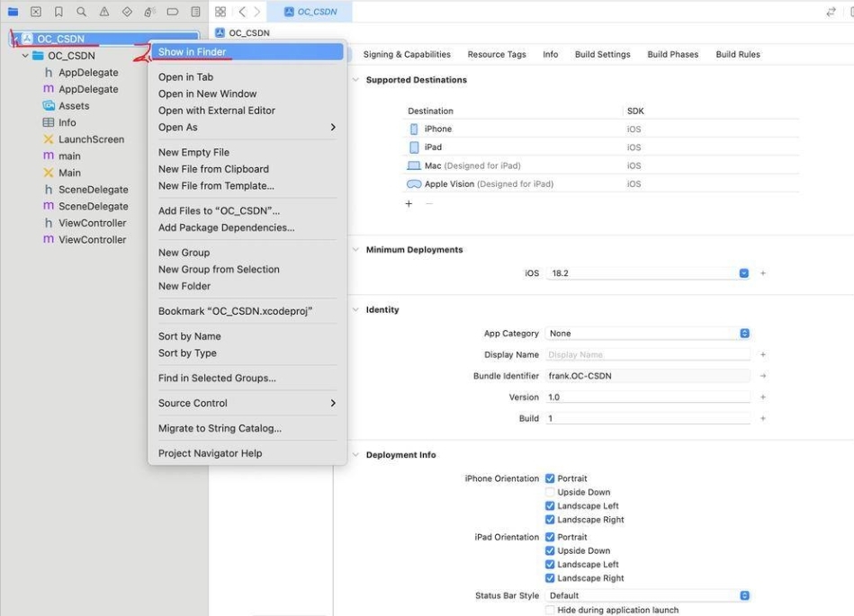Open the Bookmark navigator icon
Image resolution: width=854 pixels, height=616 pixels.
pyautogui.click(x=58, y=12)
